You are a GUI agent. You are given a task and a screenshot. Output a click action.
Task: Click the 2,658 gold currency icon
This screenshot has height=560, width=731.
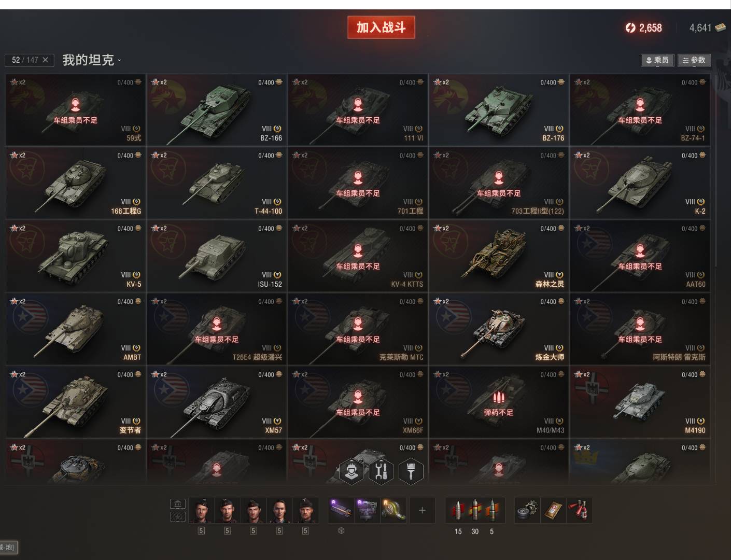(x=630, y=28)
